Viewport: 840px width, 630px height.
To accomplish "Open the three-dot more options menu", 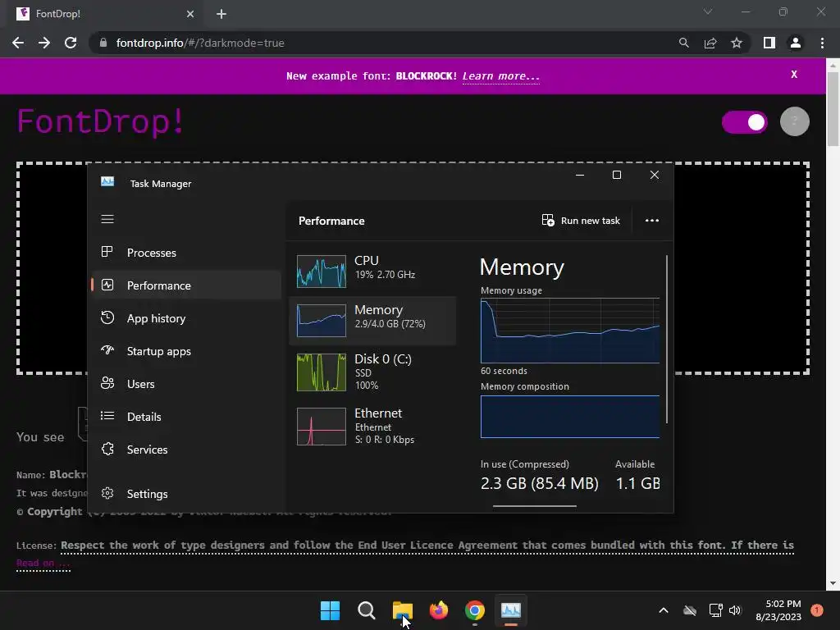I will [652, 221].
